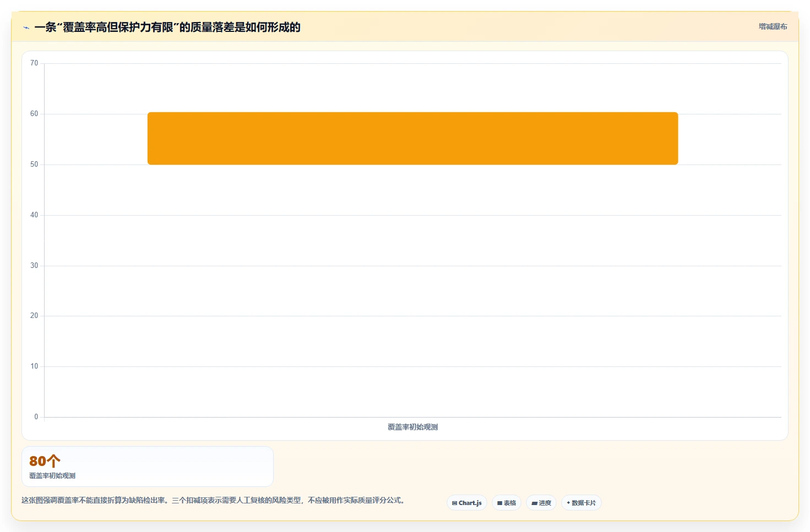The image size is (810, 532).
Task: Click the y-axis tick label 60
Action: click(x=34, y=114)
